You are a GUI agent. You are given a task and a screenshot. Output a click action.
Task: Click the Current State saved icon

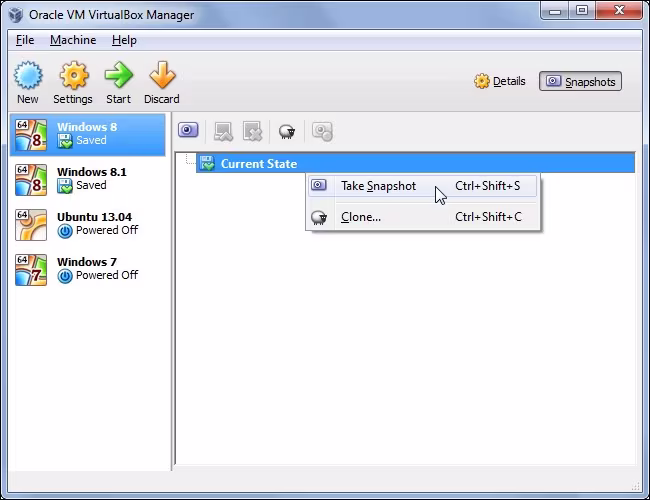coord(207,163)
